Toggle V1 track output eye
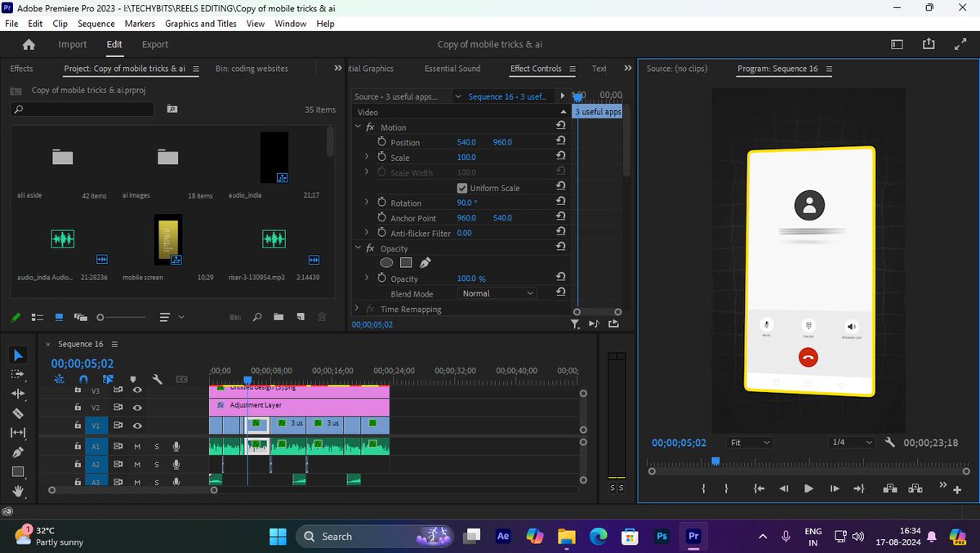980x553 pixels. 137,426
